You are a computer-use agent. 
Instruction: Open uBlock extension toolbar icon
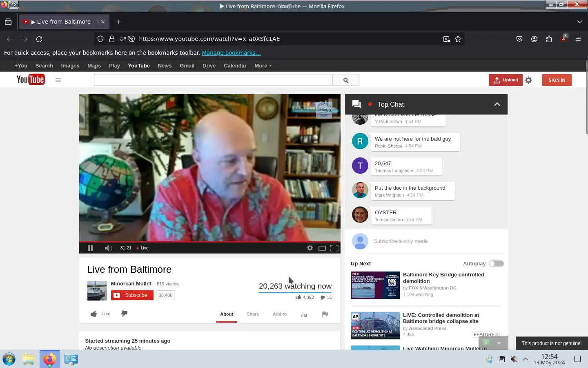[x=563, y=38]
